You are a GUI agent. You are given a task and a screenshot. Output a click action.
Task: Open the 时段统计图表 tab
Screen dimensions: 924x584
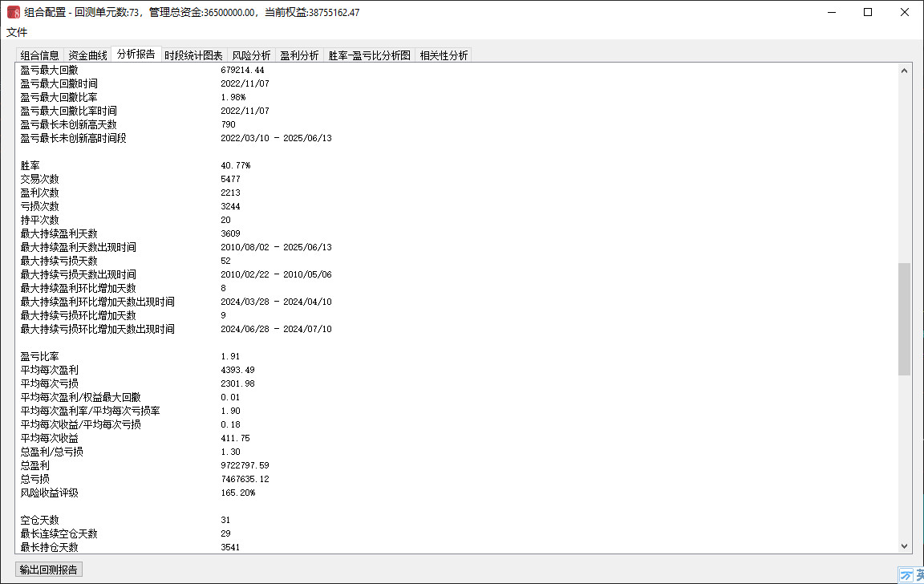(193, 55)
